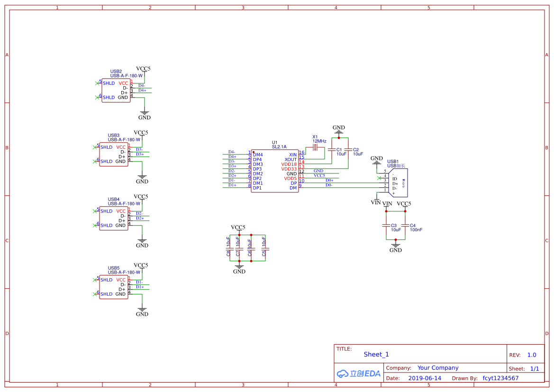Click the GND net label at U1 pin 12
The width and height of the screenshot is (554, 392).
tap(318, 171)
